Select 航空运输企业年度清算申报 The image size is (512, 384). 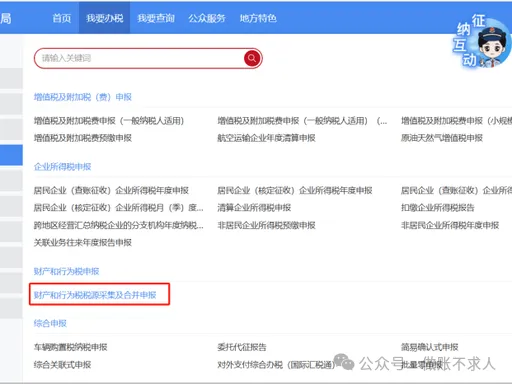[x=266, y=138]
